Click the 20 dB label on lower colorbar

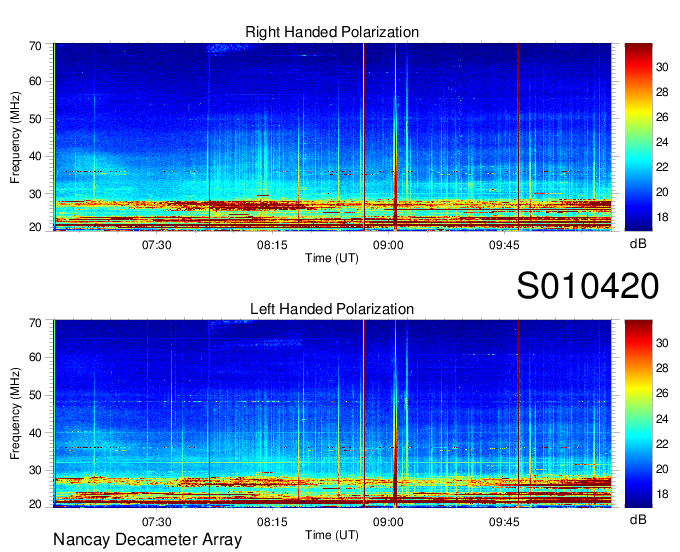click(662, 469)
